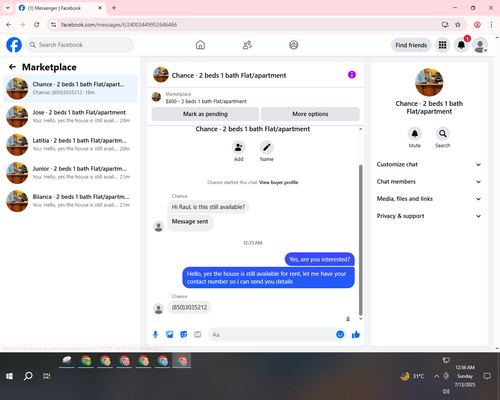This screenshot has height=400, width=500.
Task: Send a thumbs-up like
Action: tap(356, 334)
